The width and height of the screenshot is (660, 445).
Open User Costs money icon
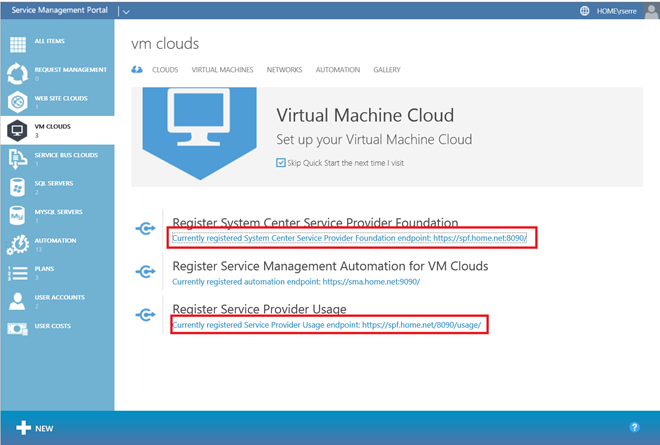(17, 329)
